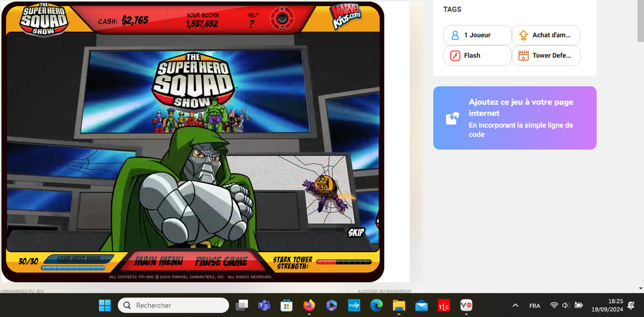The image size is (644, 317).
Task: Click the Send Next Wave button
Action: [x=78, y=259]
